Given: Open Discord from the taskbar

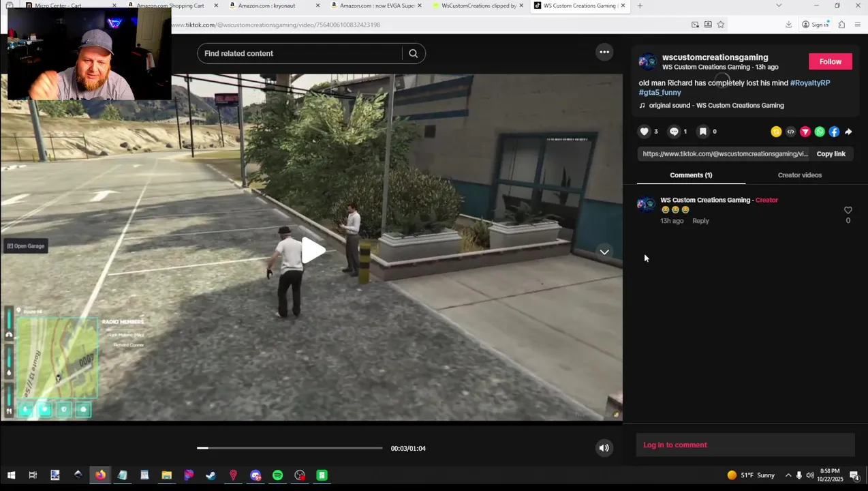Looking at the screenshot, I should pyautogui.click(x=255, y=475).
